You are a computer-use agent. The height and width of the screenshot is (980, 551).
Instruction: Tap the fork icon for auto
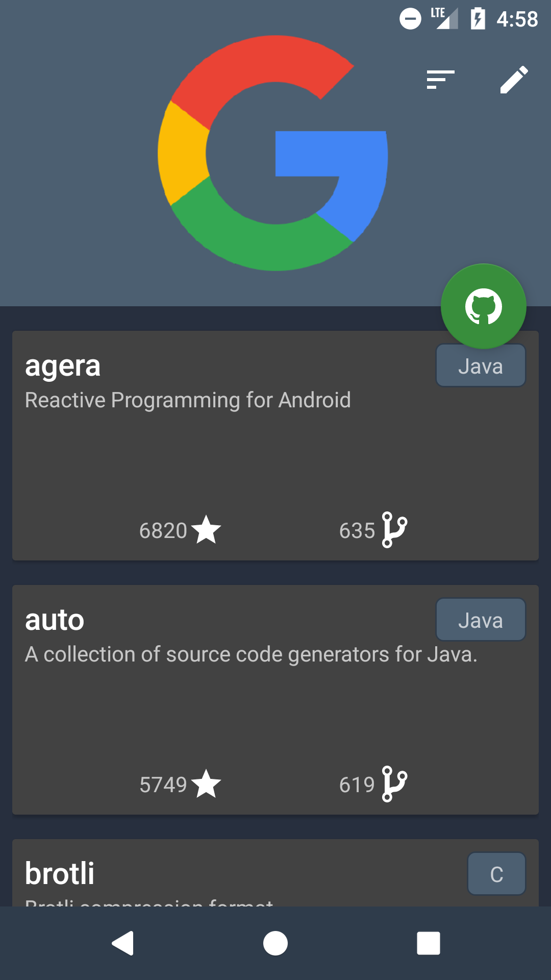(x=394, y=784)
